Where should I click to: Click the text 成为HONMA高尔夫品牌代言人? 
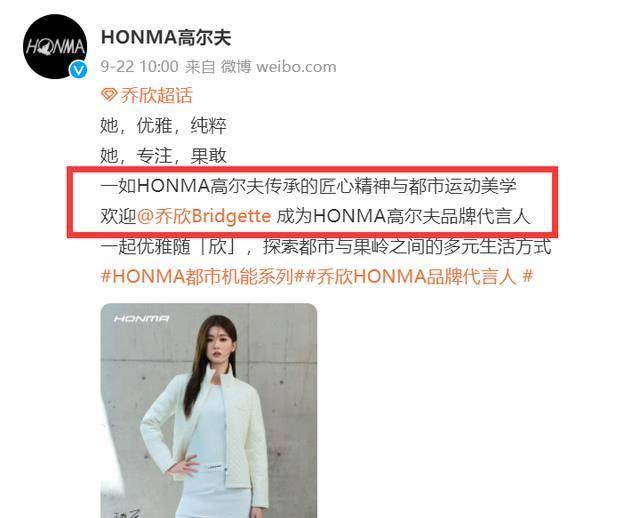(x=403, y=216)
